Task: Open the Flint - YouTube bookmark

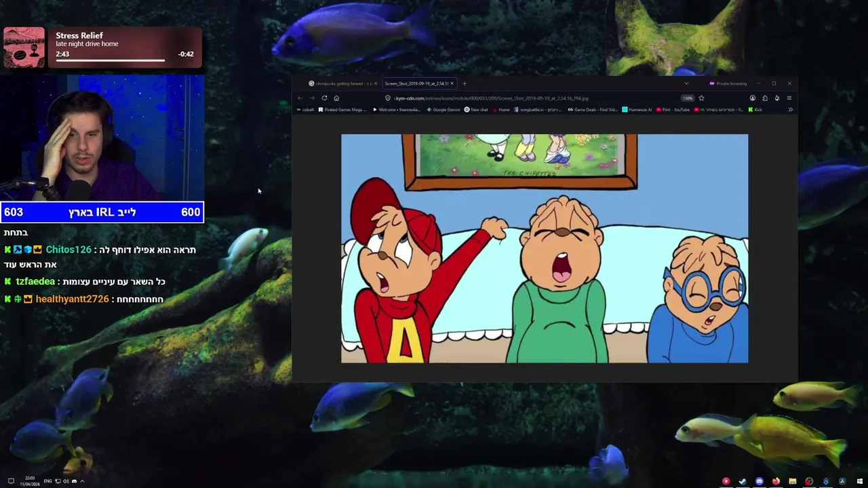Action: (x=673, y=110)
